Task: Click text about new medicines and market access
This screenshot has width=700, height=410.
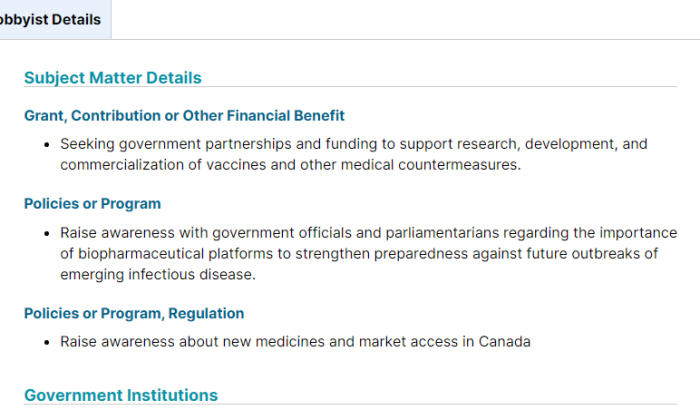Action: (296, 342)
